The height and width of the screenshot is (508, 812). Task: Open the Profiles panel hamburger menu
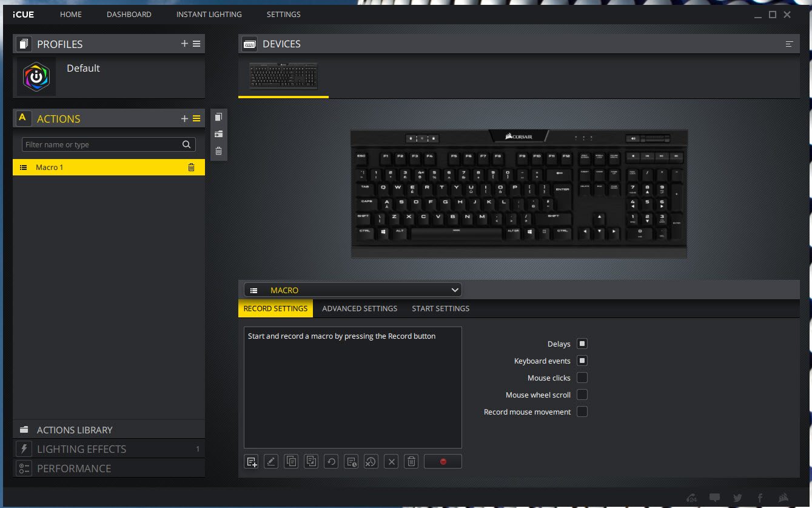coord(196,44)
